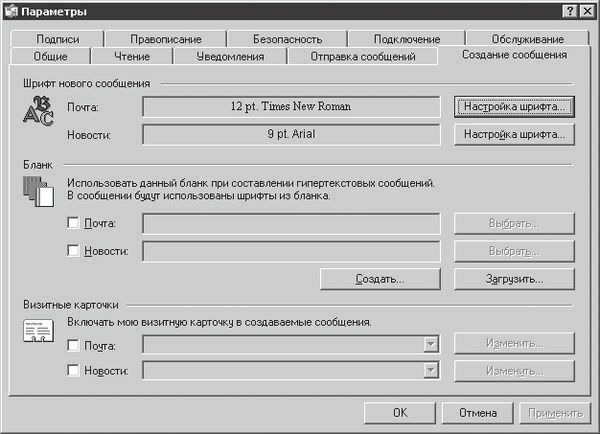The height and width of the screenshot is (434, 600).
Task: Click the stationery blank pages icon
Action: click(x=36, y=190)
